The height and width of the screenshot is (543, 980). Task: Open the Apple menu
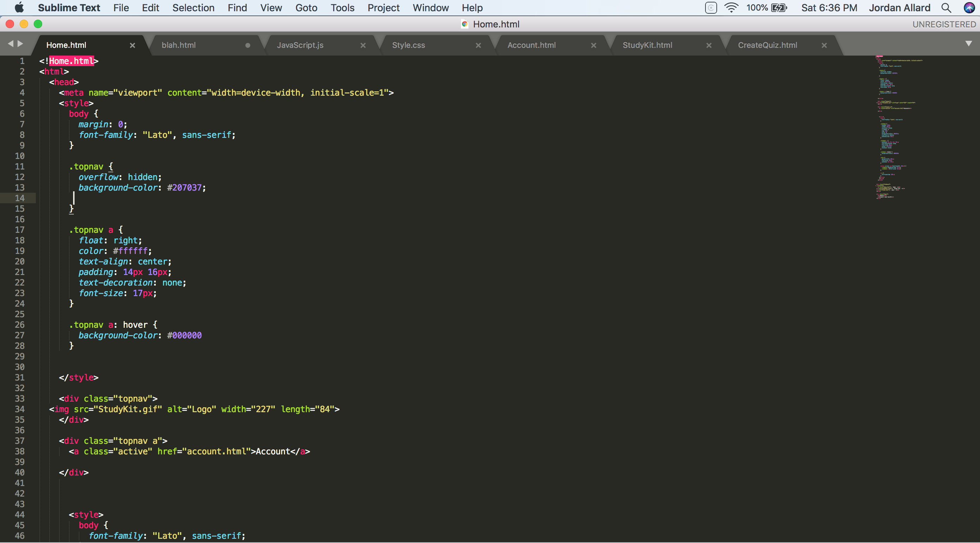[x=19, y=8]
